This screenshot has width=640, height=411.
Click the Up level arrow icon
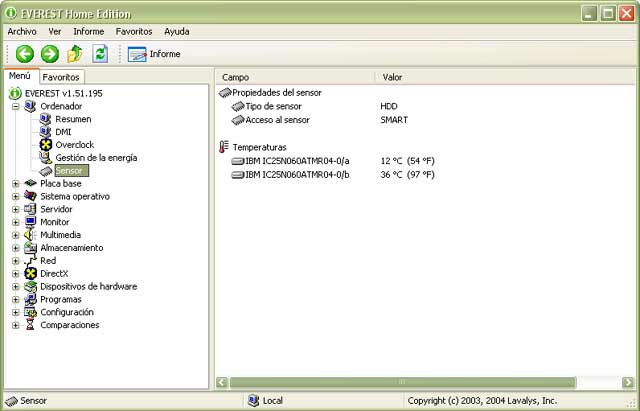click(74, 54)
